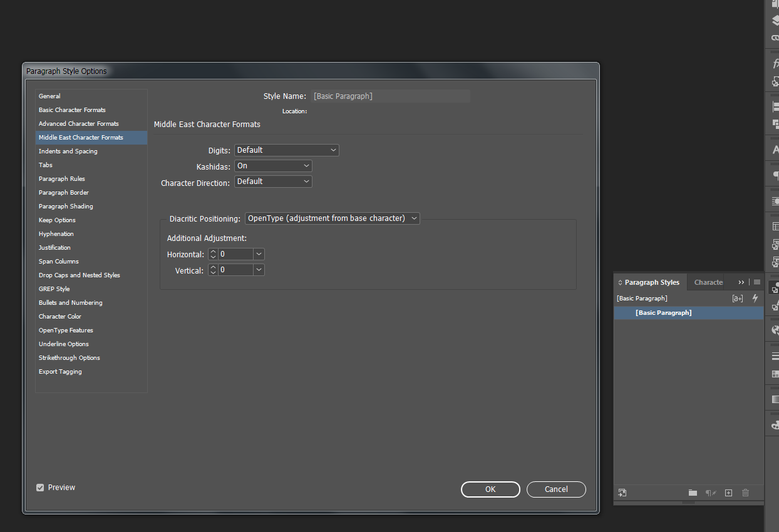This screenshot has width=779, height=532.
Task: Select GREP Style category
Action: tap(91, 289)
